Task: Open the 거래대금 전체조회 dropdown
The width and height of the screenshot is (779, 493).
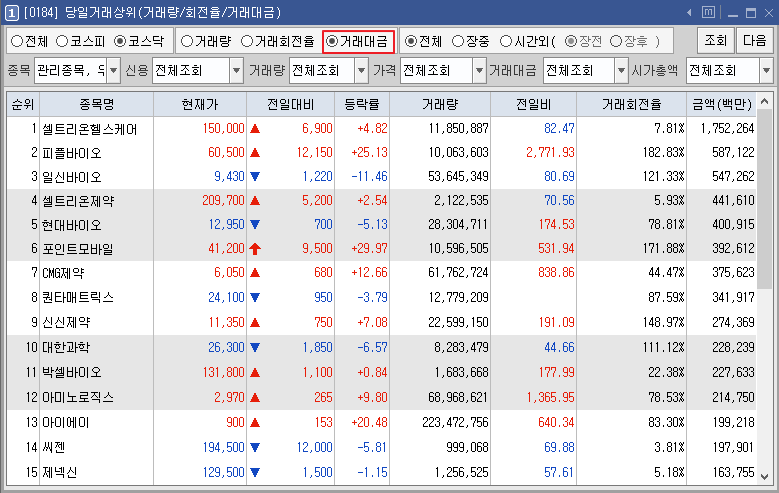Action: pyautogui.click(x=621, y=71)
